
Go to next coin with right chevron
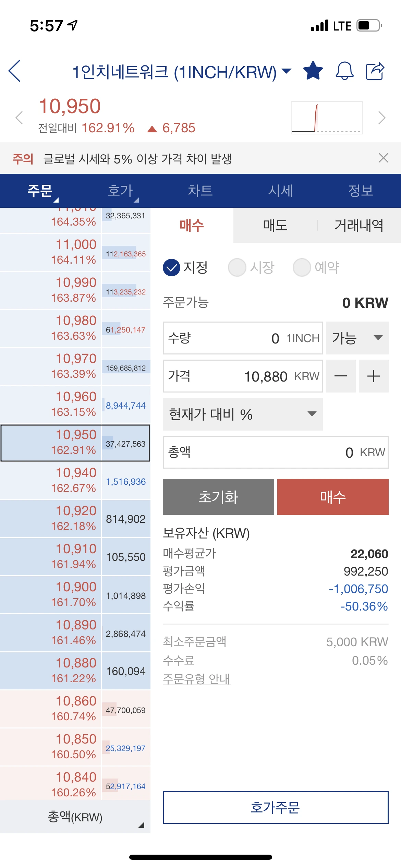point(381,118)
